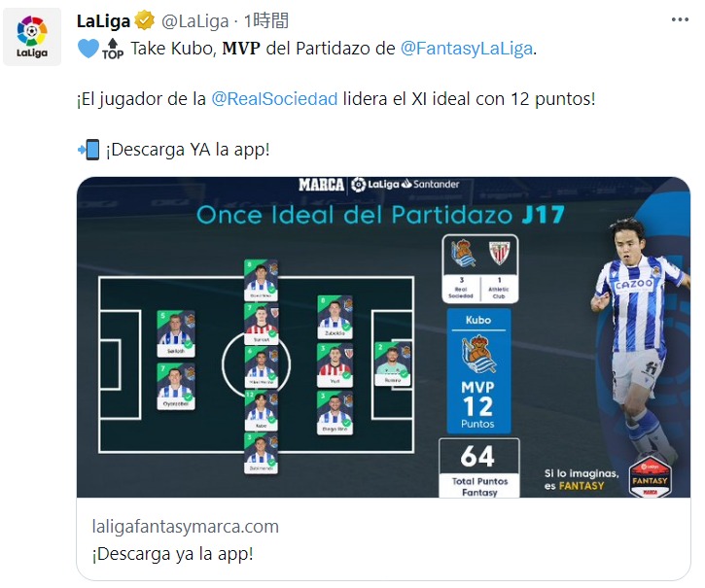Open the three-dot more options menu
The height and width of the screenshot is (588, 705).
(x=680, y=19)
